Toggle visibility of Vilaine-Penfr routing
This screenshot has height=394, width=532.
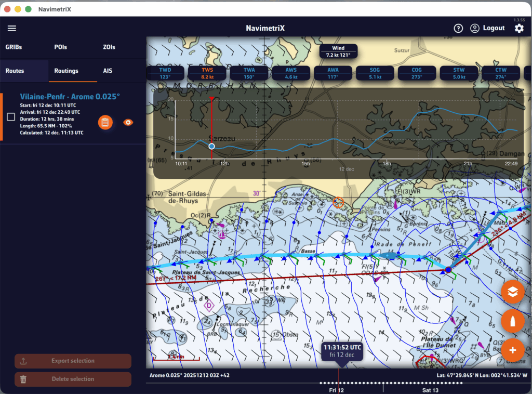click(x=128, y=122)
